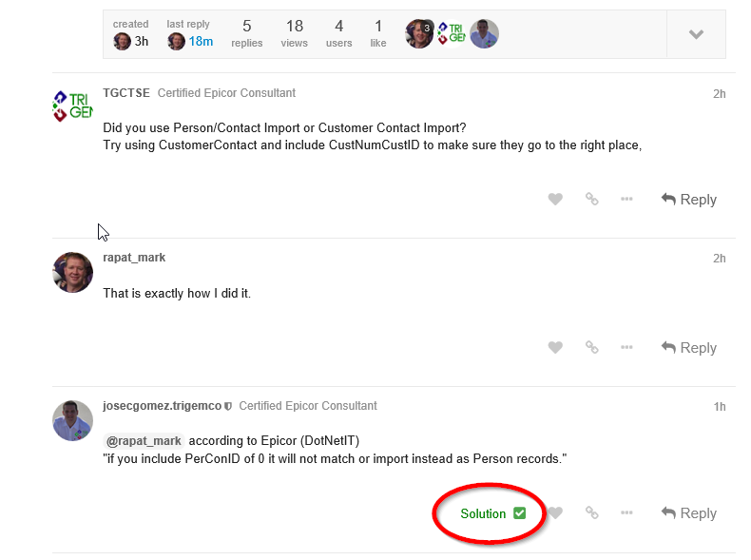Open the @rapat_mark mention link
Image resolution: width=751 pixels, height=560 pixels.
[144, 441]
